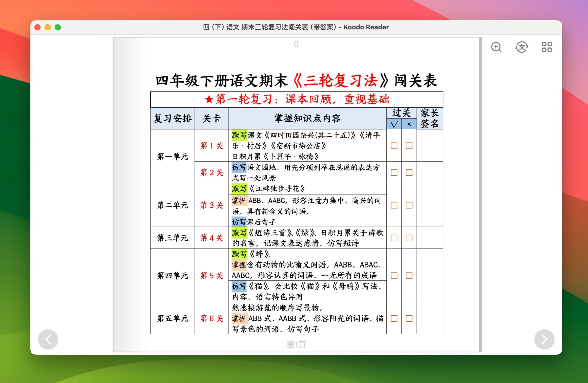Go to previous page with left arrow
This screenshot has height=383, width=588.
(48, 339)
